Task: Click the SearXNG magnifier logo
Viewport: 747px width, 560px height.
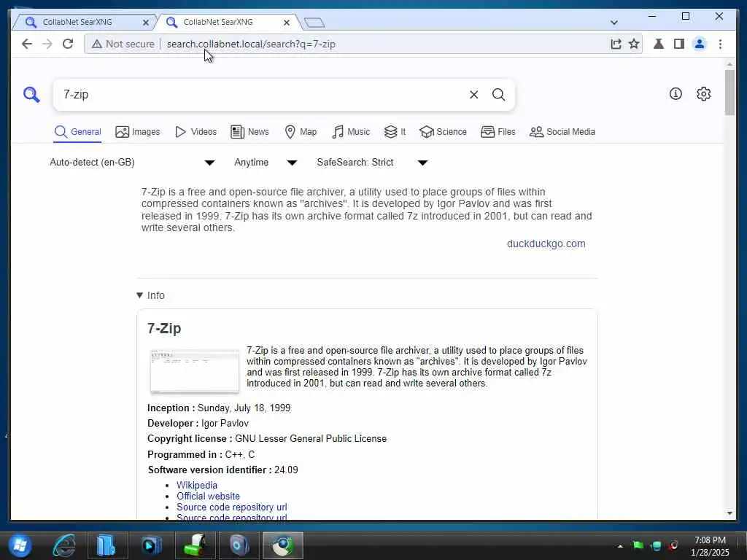Action: [31, 94]
